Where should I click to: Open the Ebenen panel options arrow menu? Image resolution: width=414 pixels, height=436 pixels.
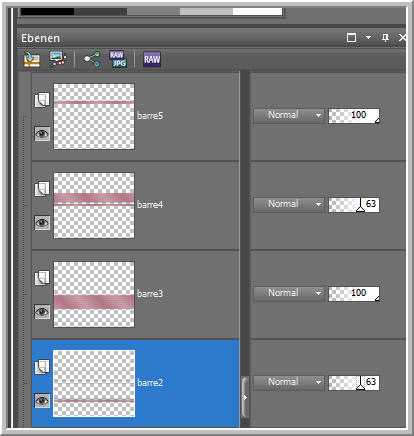coord(368,37)
